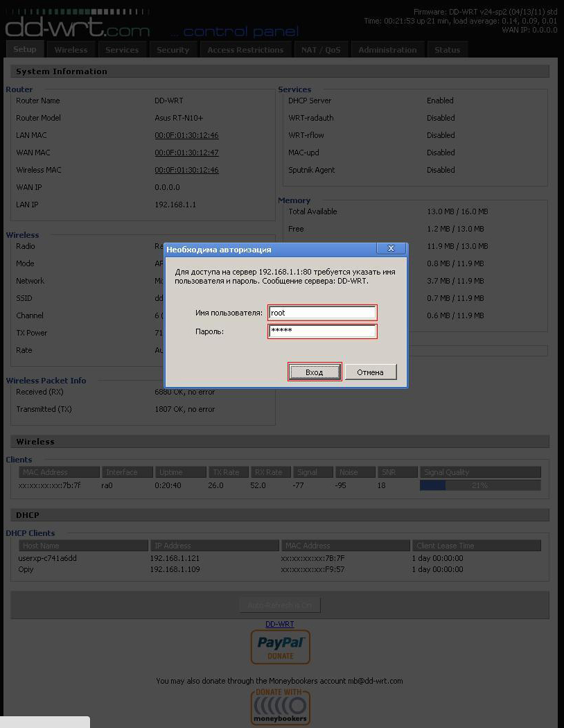Click the Free memory value 1.2 MB / 13.0 MB
564x728 pixels.
click(455, 229)
